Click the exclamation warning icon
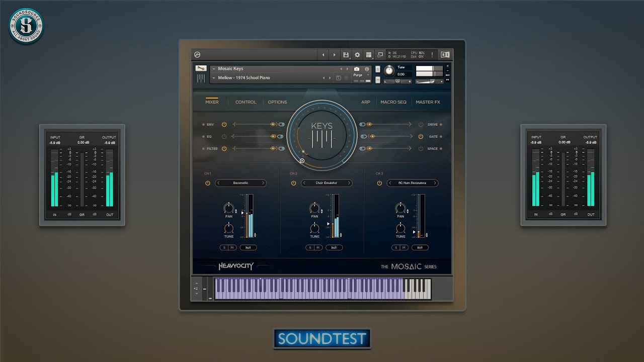The height and width of the screenshot is (362, 644). 432,55
